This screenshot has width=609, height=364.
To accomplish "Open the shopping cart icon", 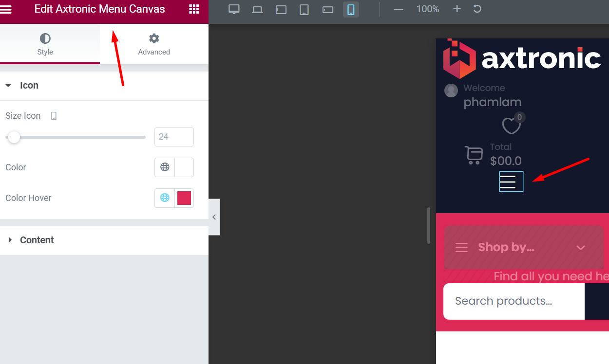I will (x=474, y=155).
